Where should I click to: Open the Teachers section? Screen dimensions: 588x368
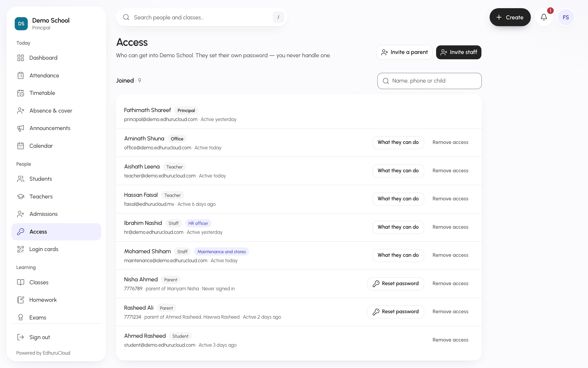coord(56,197)
